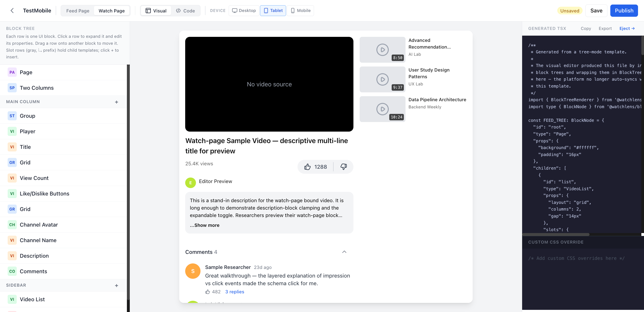Select the View Count block row
Screen dimensions: 644x312
pyautogui.click(x=64, y=178)
